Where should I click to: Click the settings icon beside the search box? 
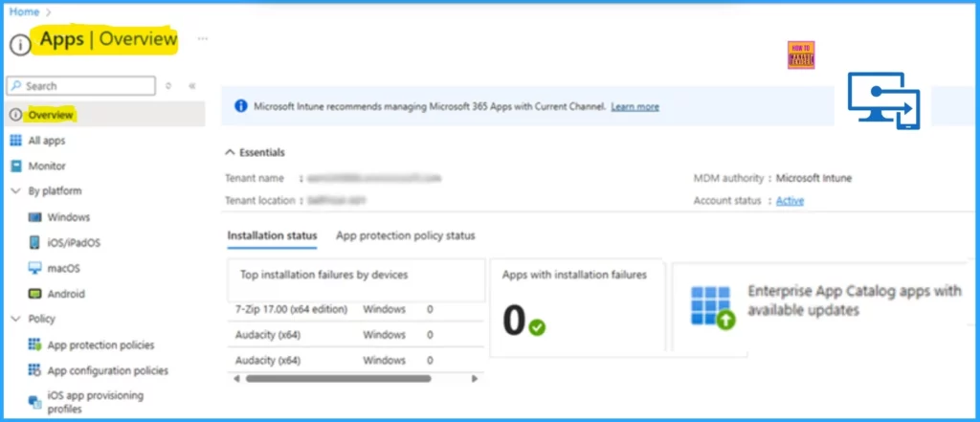(168, 86)
